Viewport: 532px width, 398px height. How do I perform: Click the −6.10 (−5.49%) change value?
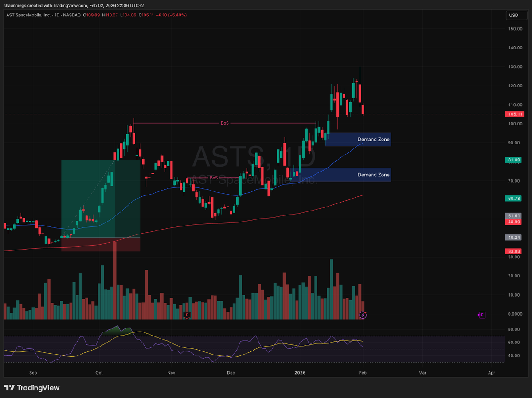tap(172, 15)
